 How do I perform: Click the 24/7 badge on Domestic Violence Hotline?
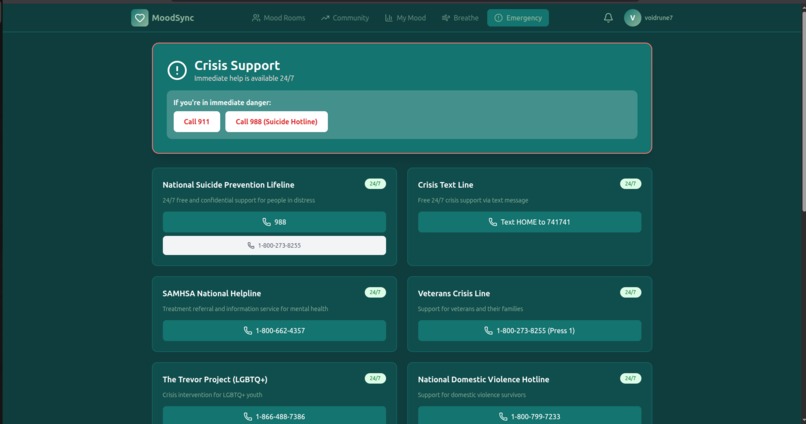630,378
